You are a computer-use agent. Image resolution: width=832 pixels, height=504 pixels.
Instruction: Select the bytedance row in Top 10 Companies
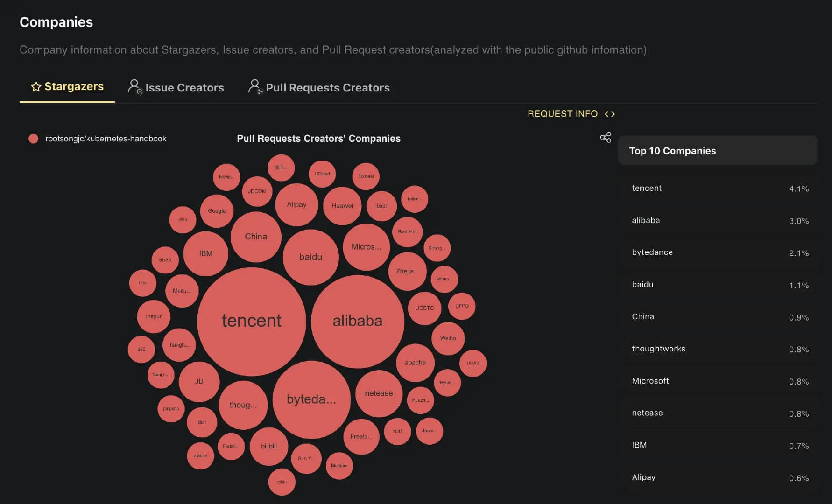(718, 252)
